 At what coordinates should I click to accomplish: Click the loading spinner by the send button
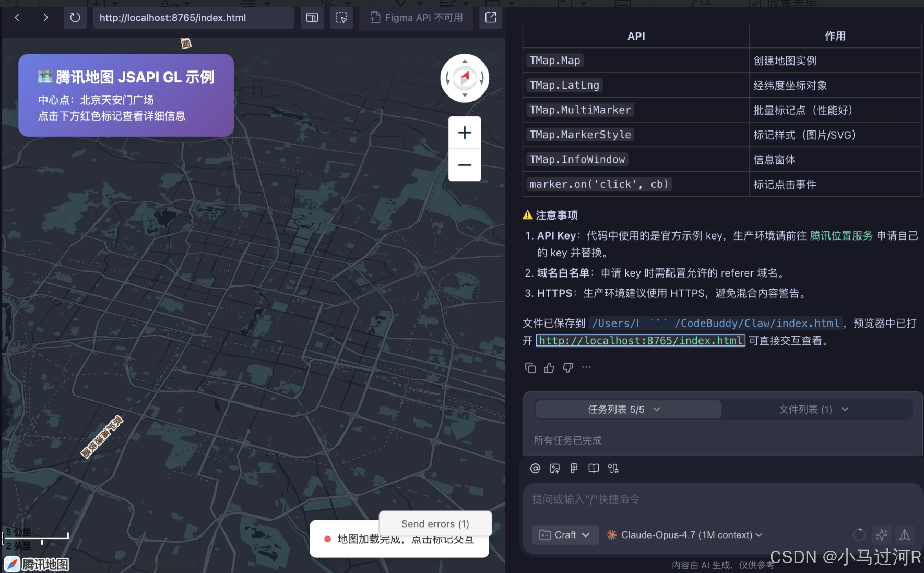coord(859,535)
